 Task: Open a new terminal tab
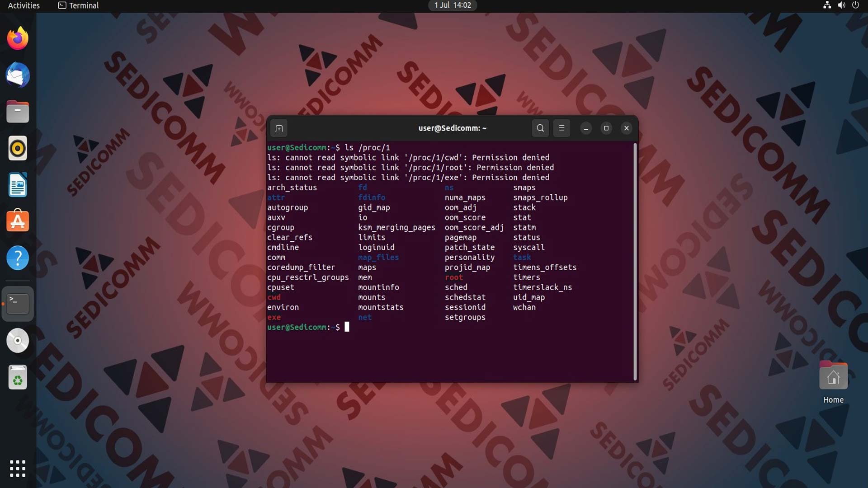click(279, 128)
